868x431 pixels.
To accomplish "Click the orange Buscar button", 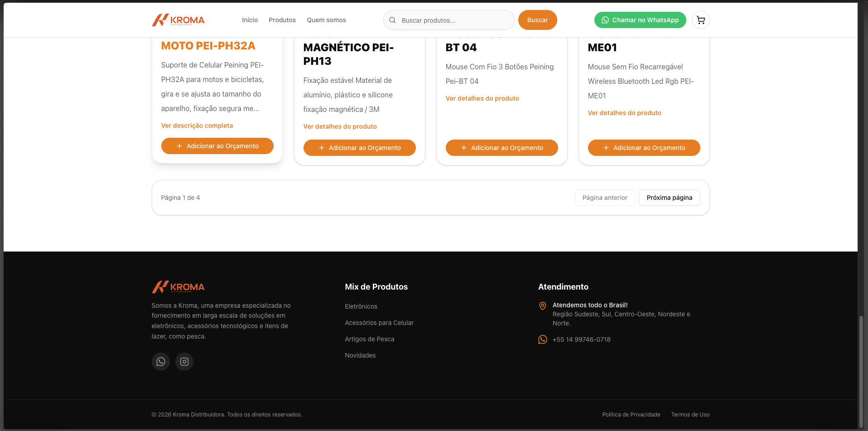I will 537,20.
